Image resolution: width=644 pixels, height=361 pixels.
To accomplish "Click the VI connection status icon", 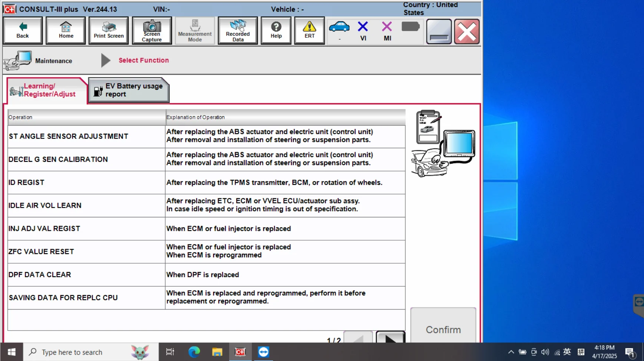I will tap(363, 31).
